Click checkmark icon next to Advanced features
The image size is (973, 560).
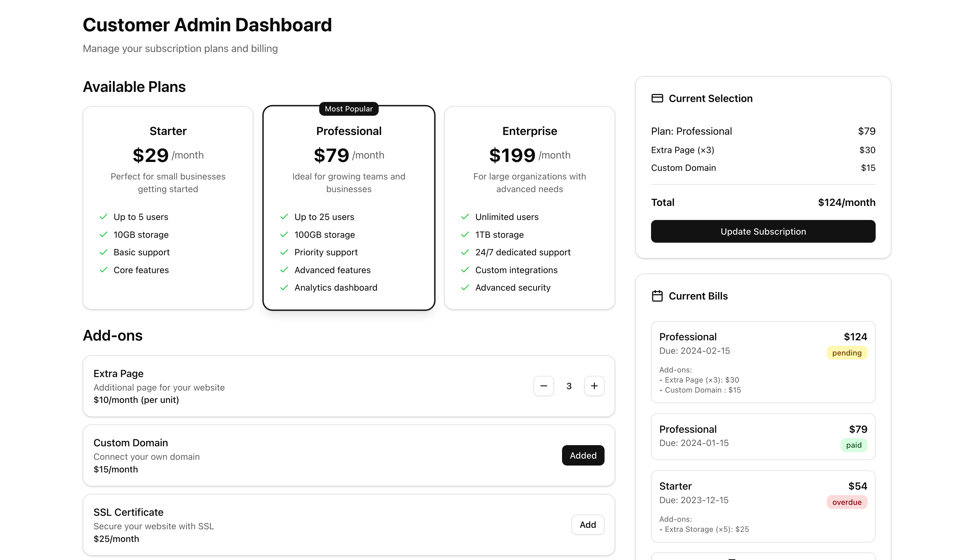tap(284, 270)
